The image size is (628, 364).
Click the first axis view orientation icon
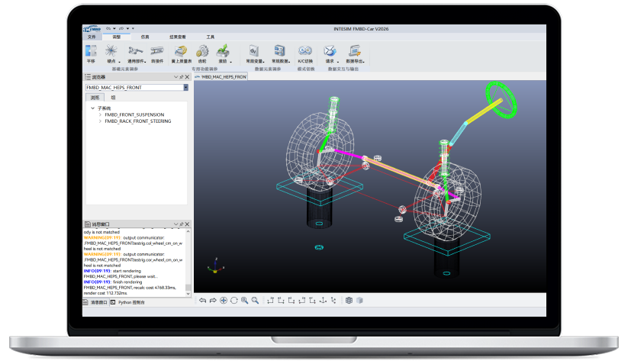pos(270,301)
